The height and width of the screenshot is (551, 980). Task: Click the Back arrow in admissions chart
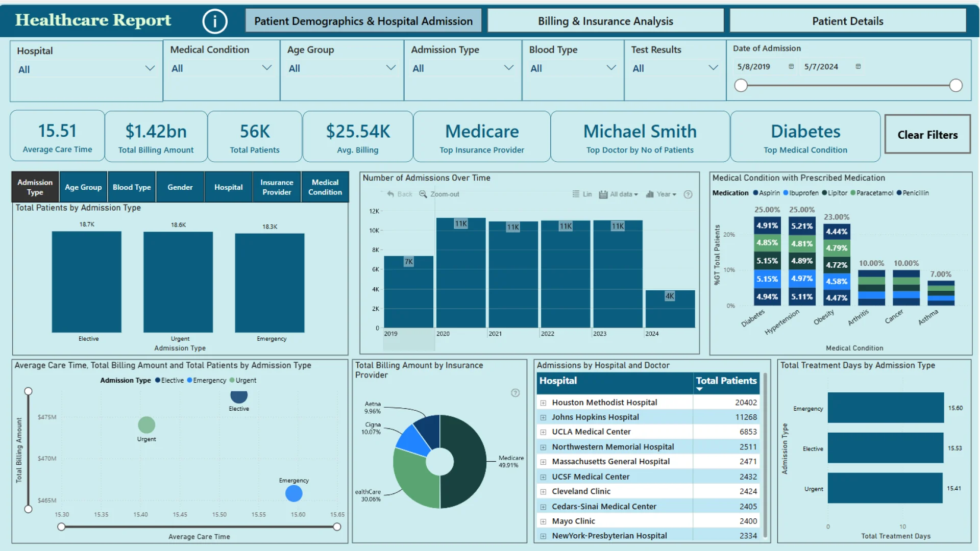click(390, 194)
